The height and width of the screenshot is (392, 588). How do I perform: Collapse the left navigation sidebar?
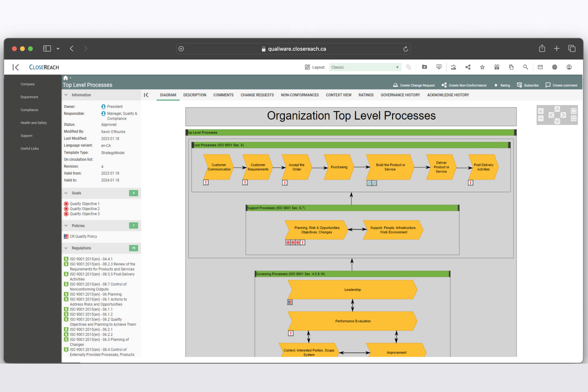(15, 67)
